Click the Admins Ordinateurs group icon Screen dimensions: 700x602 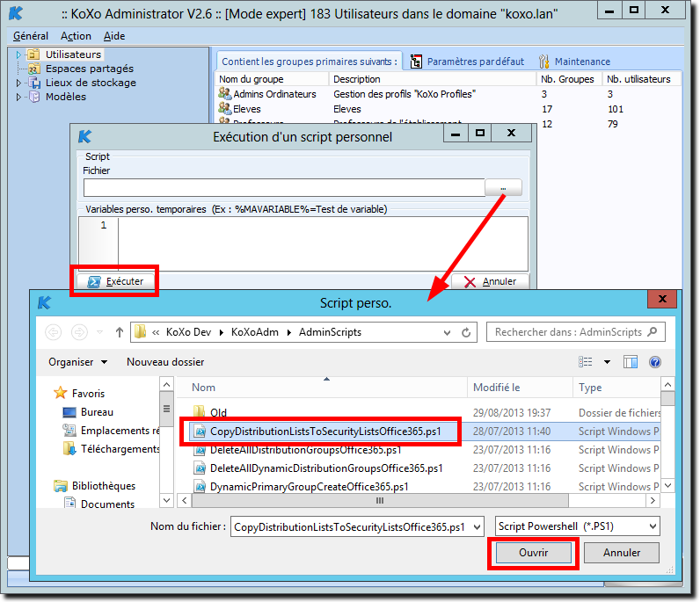224,94
